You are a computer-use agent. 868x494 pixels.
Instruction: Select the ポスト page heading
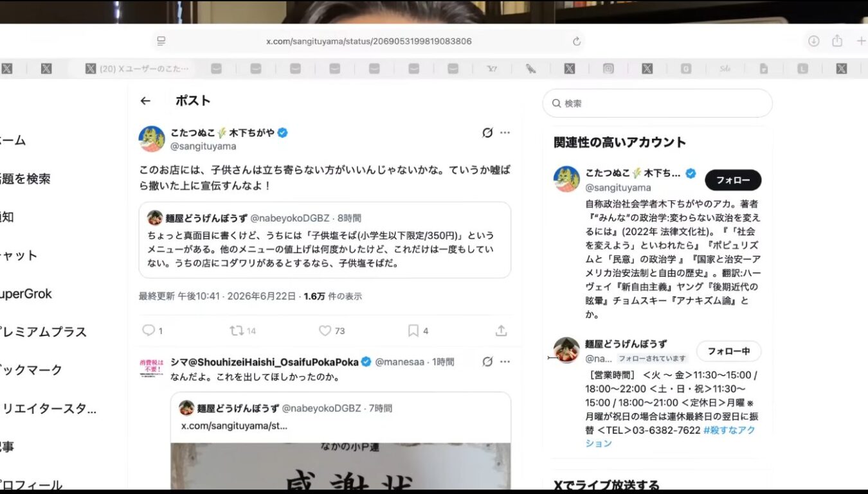click(193, 101)
